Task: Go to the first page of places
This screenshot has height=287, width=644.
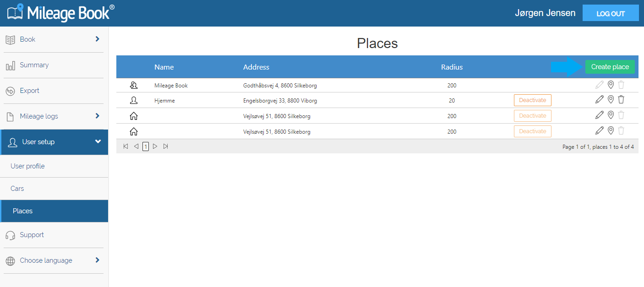Action: (x=126, y=146)
